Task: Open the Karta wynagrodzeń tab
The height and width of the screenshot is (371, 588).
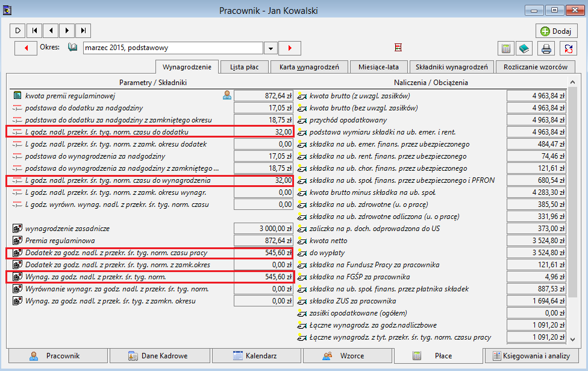Action: [310, 67]
